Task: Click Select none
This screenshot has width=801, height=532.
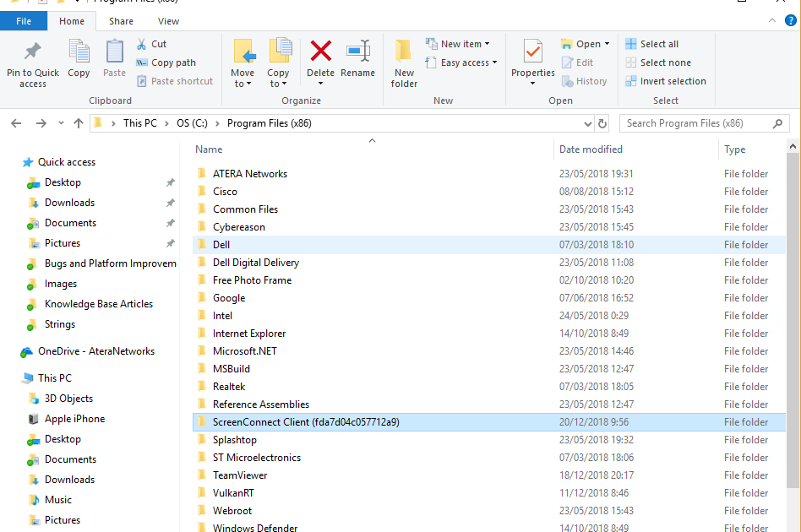Action: (x=658, y=62)
